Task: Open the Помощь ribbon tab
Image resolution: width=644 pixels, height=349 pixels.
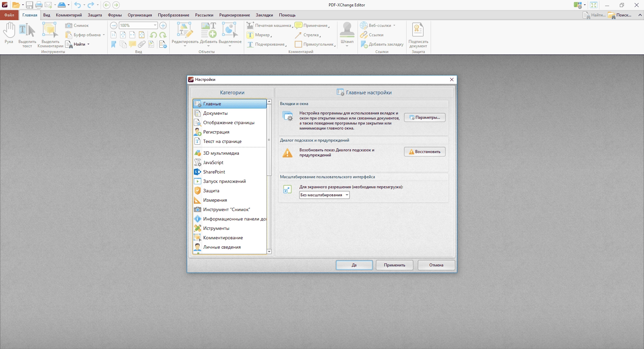Action: [x=287, y=15]
